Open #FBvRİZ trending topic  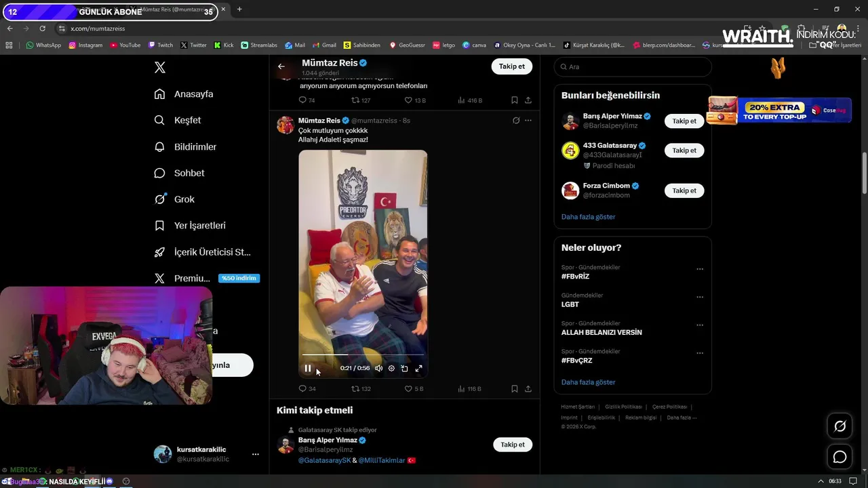575,277
